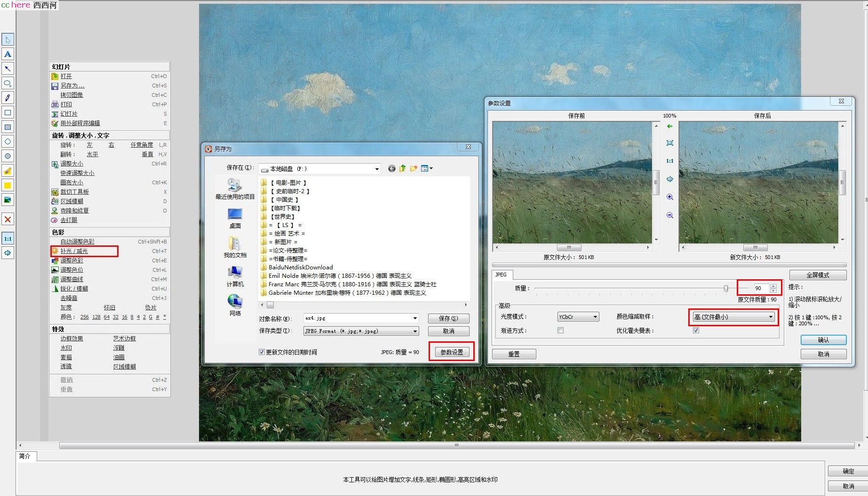Select the speech bubble callout tool
Screen dimensions: 868x496
(8, 83)
